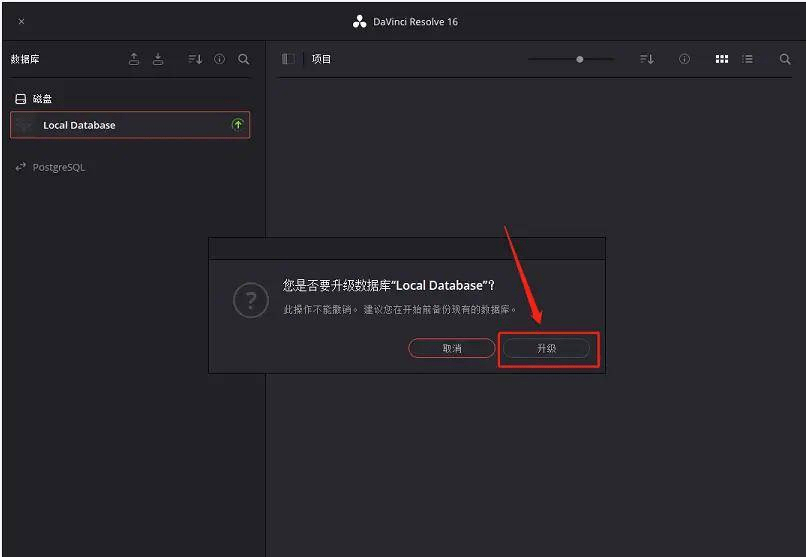Image resolution: width=806 pixels, height=557 pixels.
Task: Toggle the database sidebar panel icon
Action: click(x=288, y=59)
